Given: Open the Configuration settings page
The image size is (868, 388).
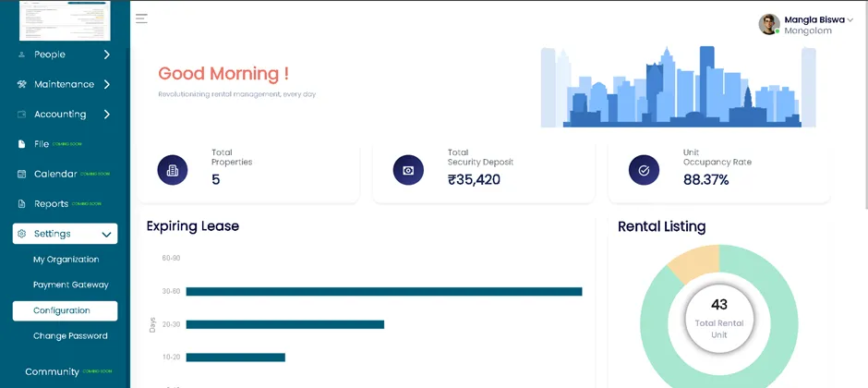Looking at the screenshot, I should (x=65, y=310).
